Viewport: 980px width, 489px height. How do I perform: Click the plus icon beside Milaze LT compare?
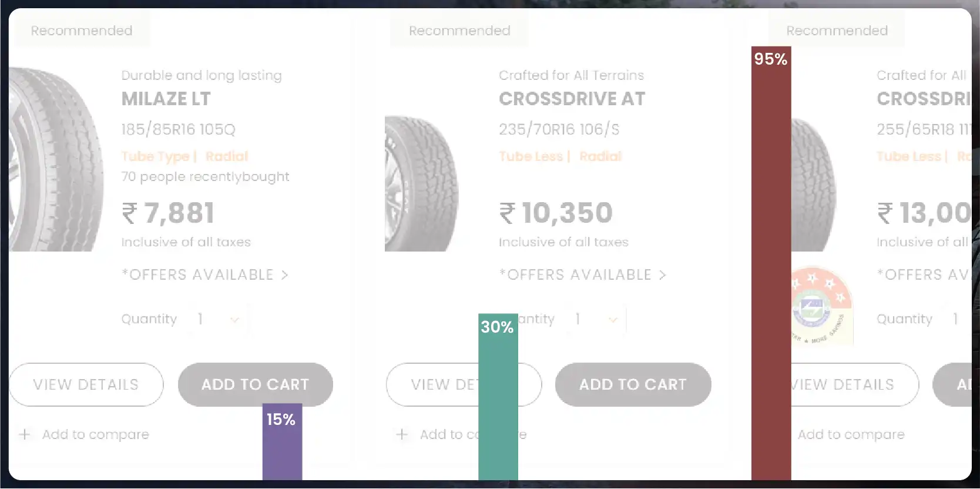[x=25, y=434]
